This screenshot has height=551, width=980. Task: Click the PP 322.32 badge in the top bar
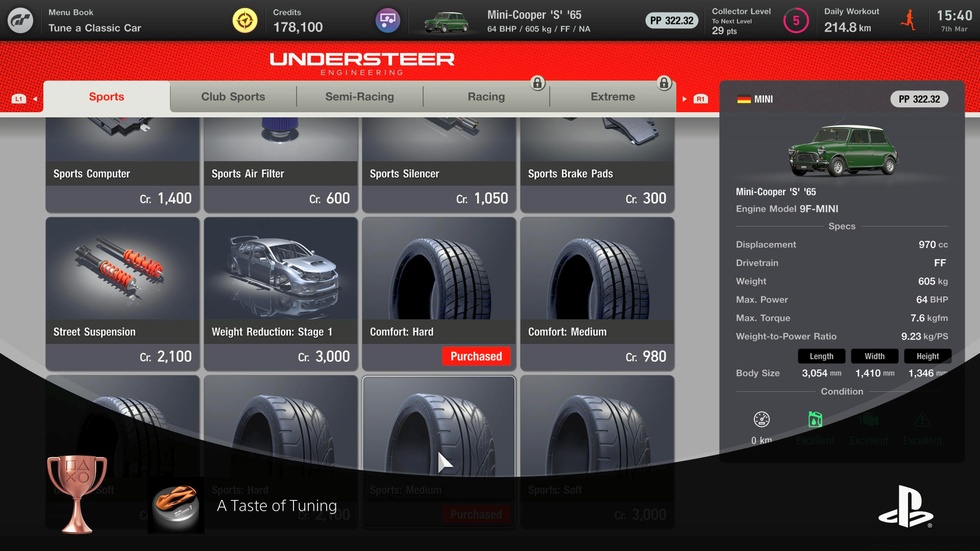click(671, 21)
